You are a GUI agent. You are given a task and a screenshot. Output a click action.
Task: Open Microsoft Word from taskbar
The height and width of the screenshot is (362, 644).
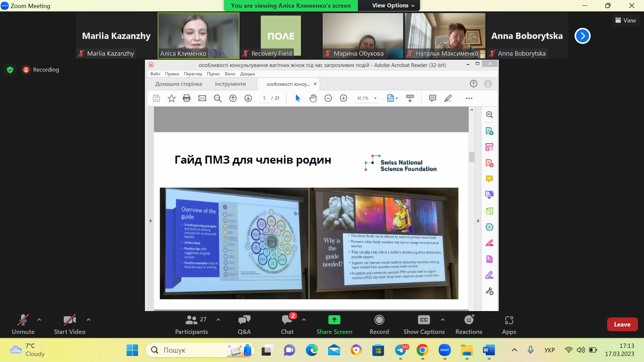pos(489,350)
